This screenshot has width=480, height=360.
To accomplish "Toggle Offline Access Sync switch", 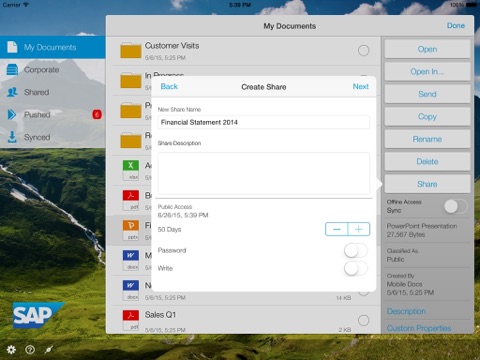I will [456, 207].
